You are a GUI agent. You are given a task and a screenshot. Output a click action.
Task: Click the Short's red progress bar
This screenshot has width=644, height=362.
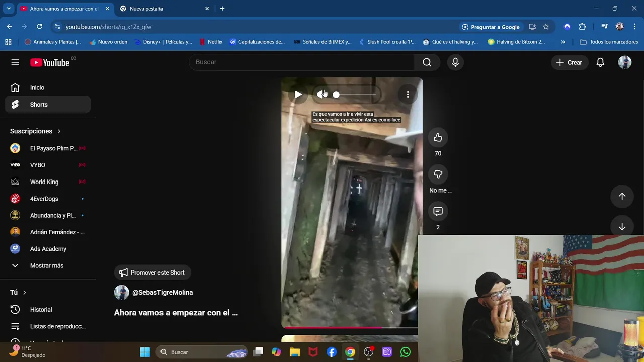click(350, 327)
